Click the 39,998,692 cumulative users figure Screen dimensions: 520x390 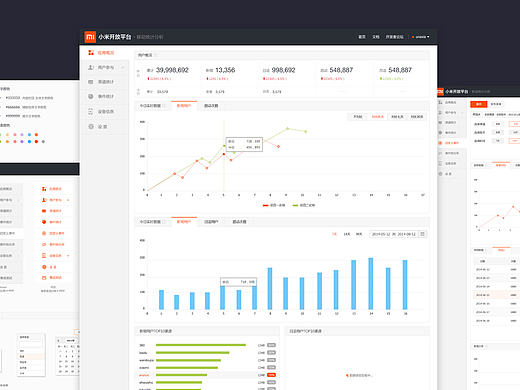[172, 70]
